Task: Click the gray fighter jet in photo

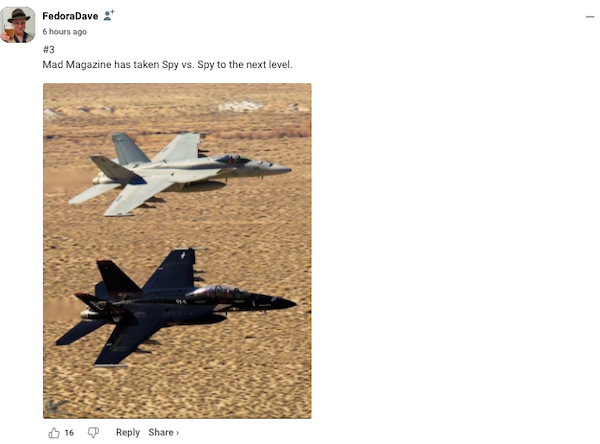Action: pos(180,174)
